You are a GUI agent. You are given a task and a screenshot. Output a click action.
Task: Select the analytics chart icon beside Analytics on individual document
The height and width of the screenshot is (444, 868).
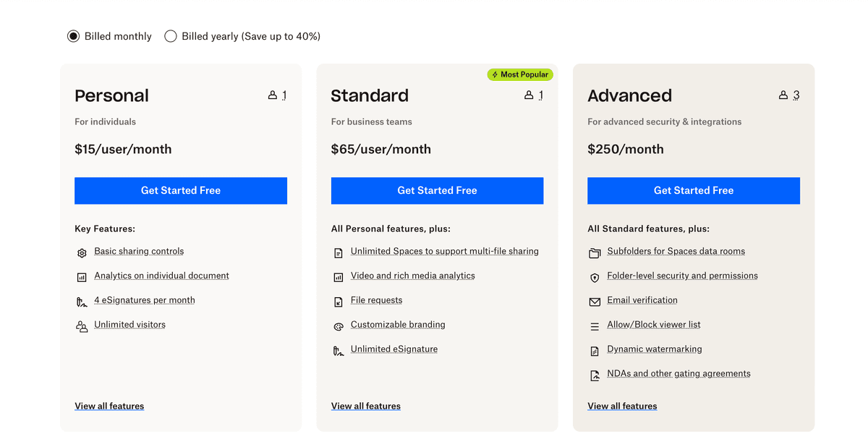(x=81, y=278)
